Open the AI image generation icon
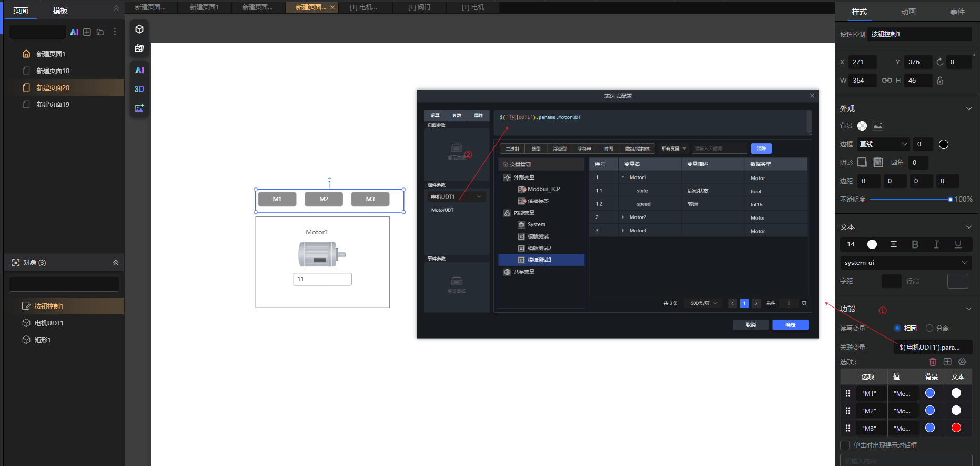Viewport: 980px width, 466px height. (139, 108)
